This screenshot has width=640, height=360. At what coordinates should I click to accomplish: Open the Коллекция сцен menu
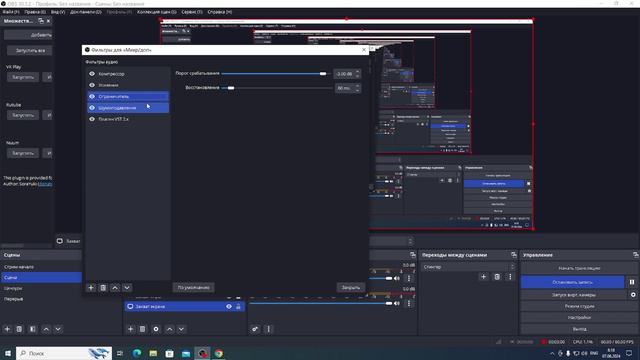pyautogui.click(x=157, y=12)
